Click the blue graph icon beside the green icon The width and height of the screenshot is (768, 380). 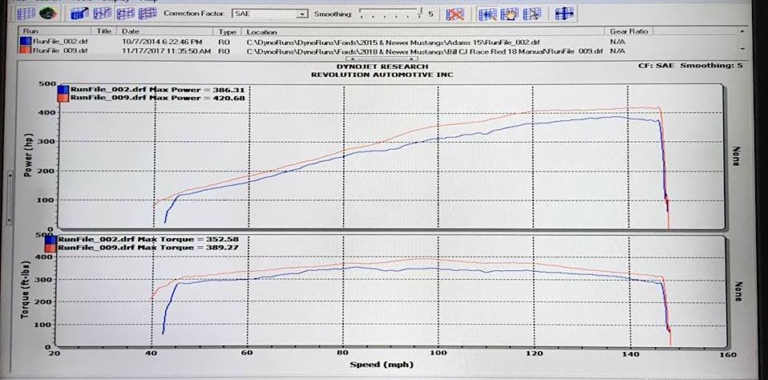coord(79,14)
